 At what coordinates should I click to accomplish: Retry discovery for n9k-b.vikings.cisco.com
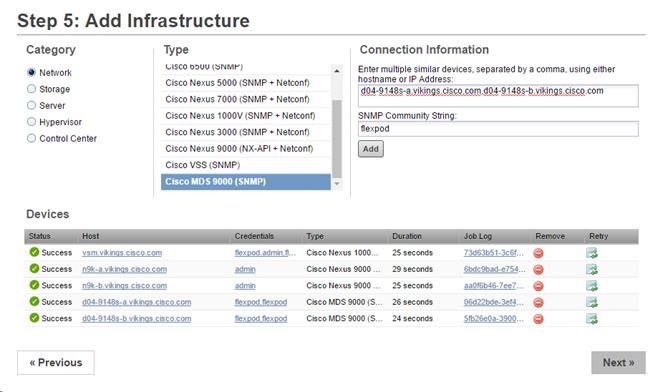pos(592,286)
